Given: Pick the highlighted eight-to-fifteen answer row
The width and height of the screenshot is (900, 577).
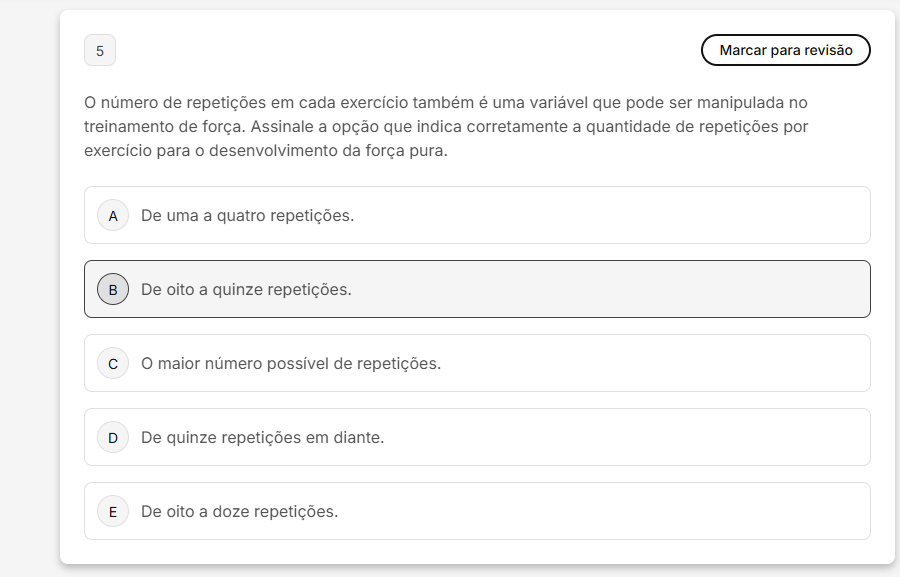Looking at the screenshot, I should coord(600,289).
